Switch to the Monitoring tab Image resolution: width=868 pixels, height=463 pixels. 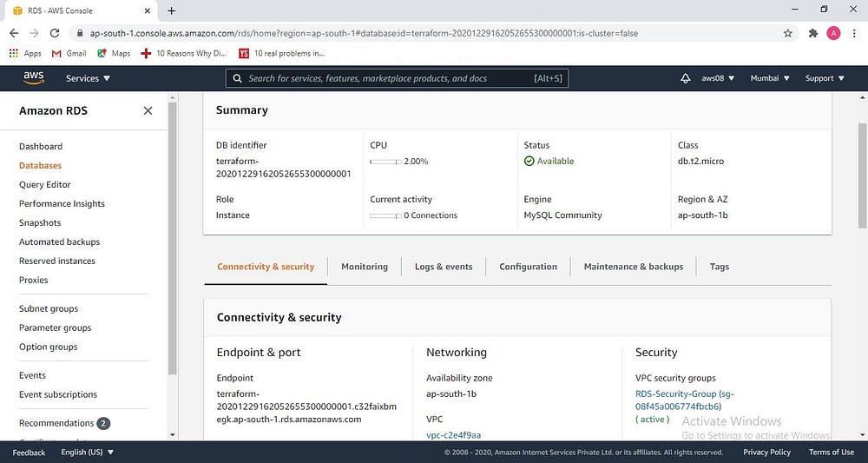(365, 267)
